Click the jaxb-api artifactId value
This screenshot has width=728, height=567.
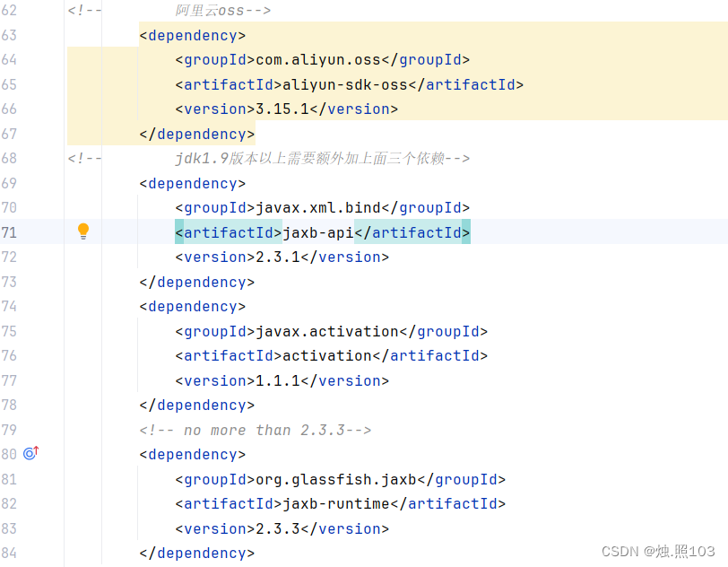(318, 232)
